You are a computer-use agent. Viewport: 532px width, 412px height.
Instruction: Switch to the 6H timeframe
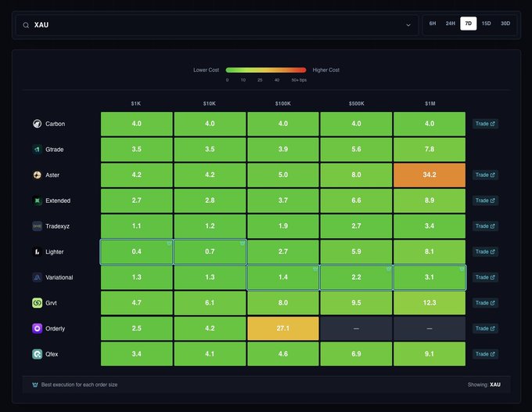(x=433, y=23)
